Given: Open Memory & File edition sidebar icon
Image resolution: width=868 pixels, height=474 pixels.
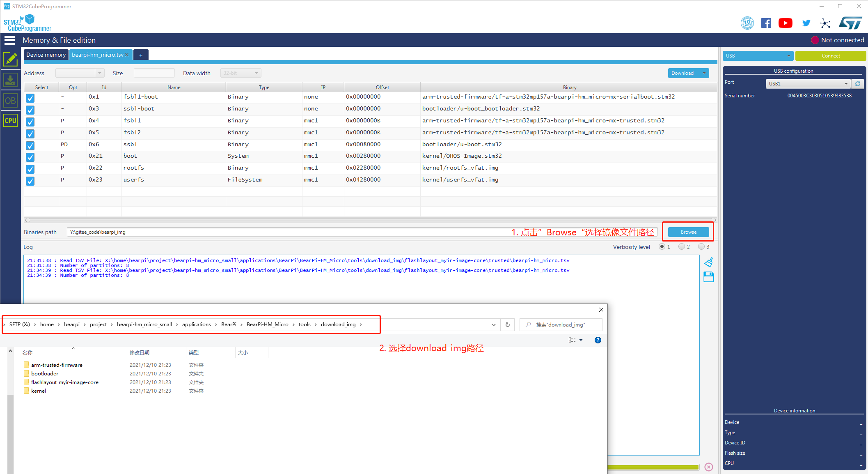Looking at the screenshot, I should (x=10, y=60).
